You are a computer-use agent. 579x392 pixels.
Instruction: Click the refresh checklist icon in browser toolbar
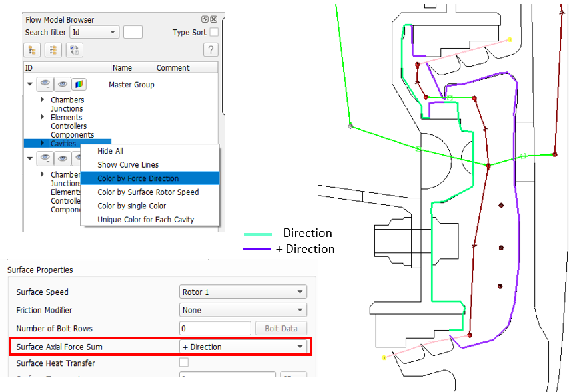point(75,50)
